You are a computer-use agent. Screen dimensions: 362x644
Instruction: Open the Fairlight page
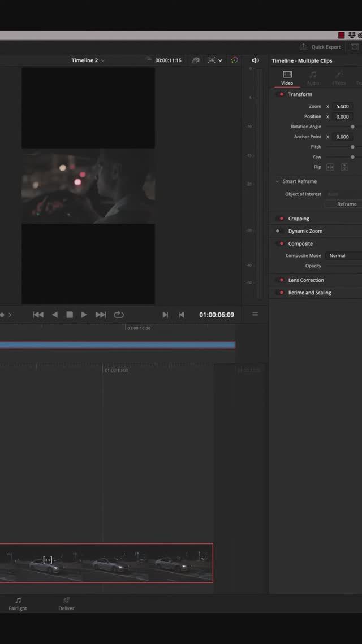[18, 604]
